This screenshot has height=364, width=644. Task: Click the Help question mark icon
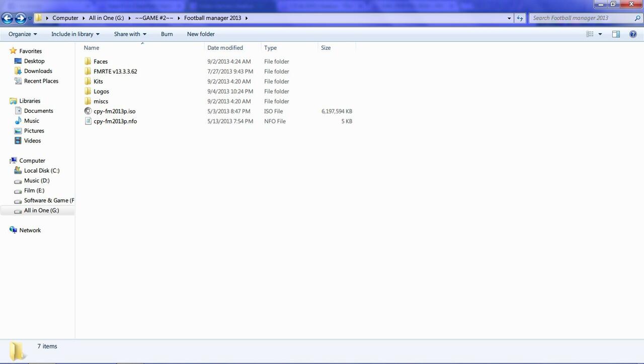coord(633,34)
